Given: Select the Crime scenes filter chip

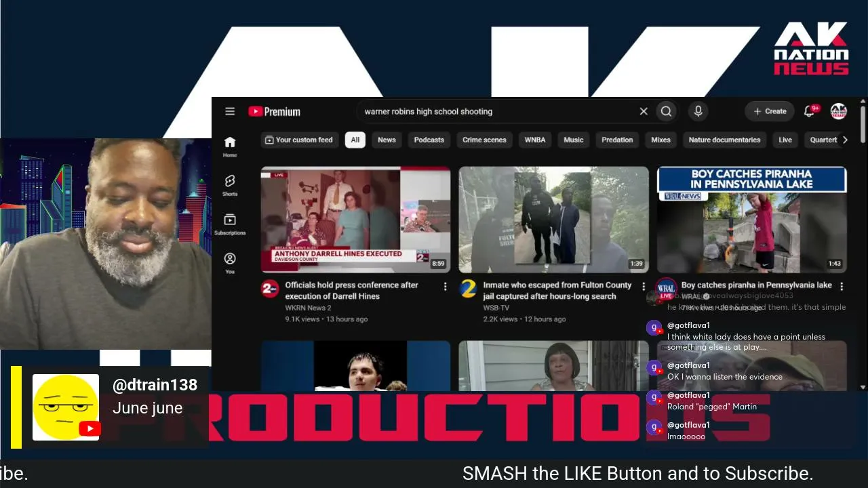Looking at the screenshot, I should pyautogui.click(x=484, y=140).
